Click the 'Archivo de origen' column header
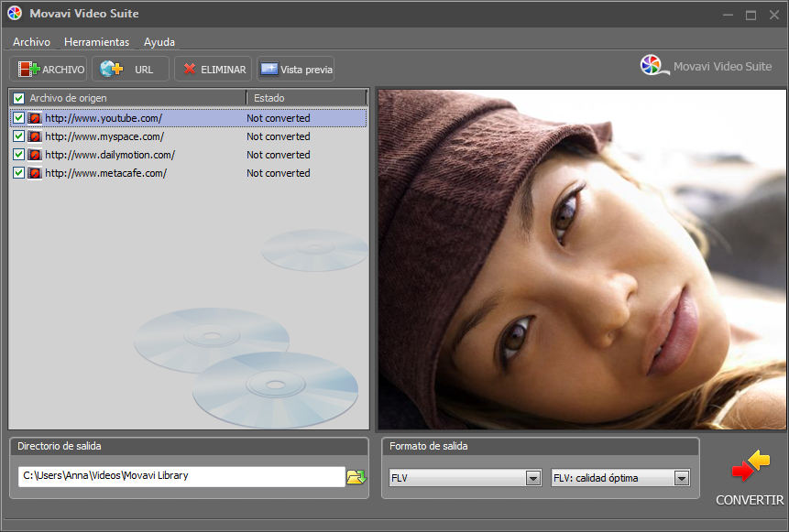 click(128, 98)
